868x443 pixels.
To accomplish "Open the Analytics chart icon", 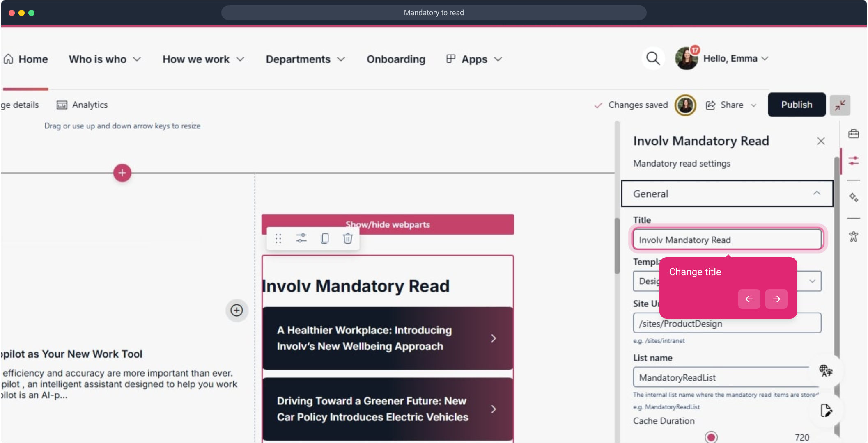I will tap(62, 105).
